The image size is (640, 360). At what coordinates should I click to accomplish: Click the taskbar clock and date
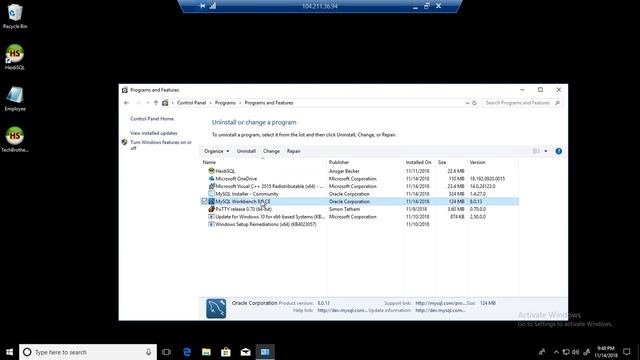pos(606,352)
